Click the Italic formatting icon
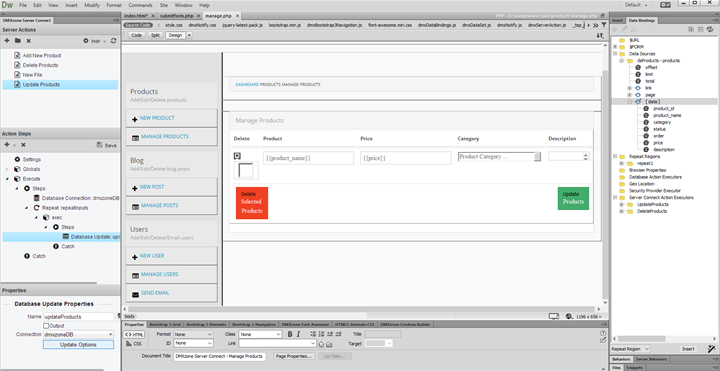Viewport: 720px width, 371px height. pos(298,334)
